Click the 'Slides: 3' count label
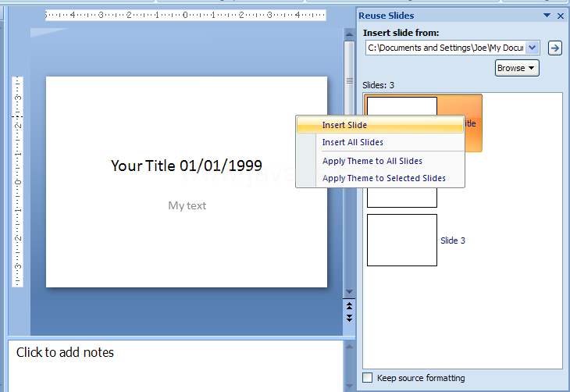 coord(378,85)
